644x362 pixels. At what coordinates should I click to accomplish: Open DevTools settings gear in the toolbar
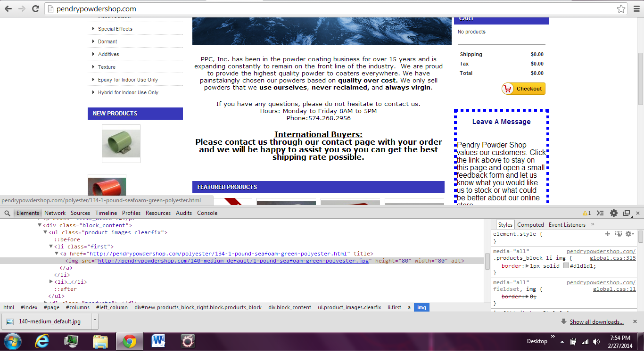point(613,213)
